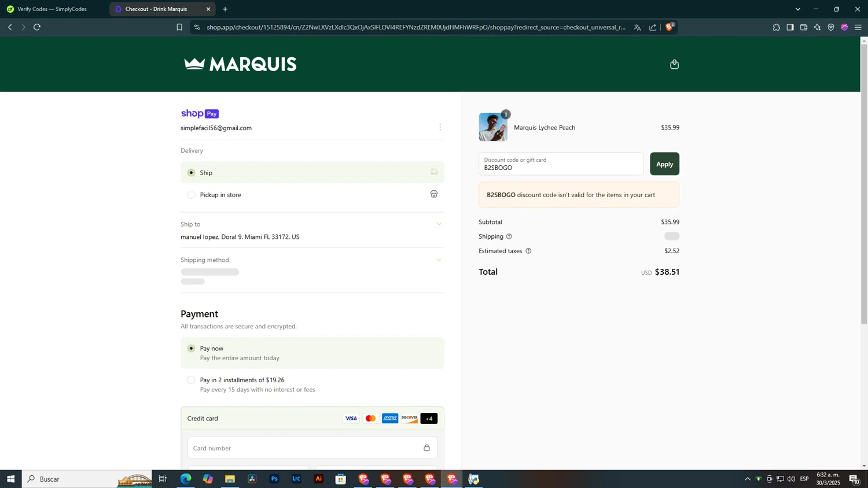
Task: Launch Microsoft Edge from taskbar
Action: (186, 479)
